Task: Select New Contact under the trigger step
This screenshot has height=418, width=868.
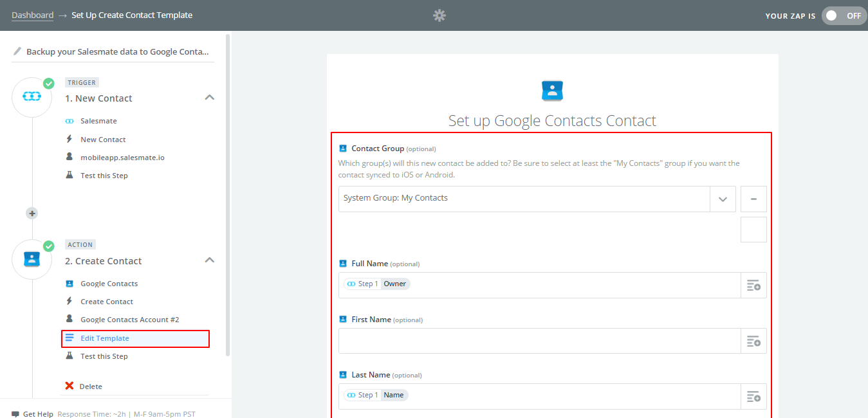Action: pos(103,139)
